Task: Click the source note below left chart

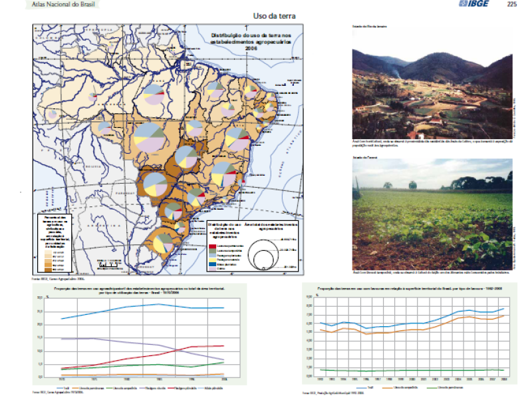Action: tap(58, 392)
